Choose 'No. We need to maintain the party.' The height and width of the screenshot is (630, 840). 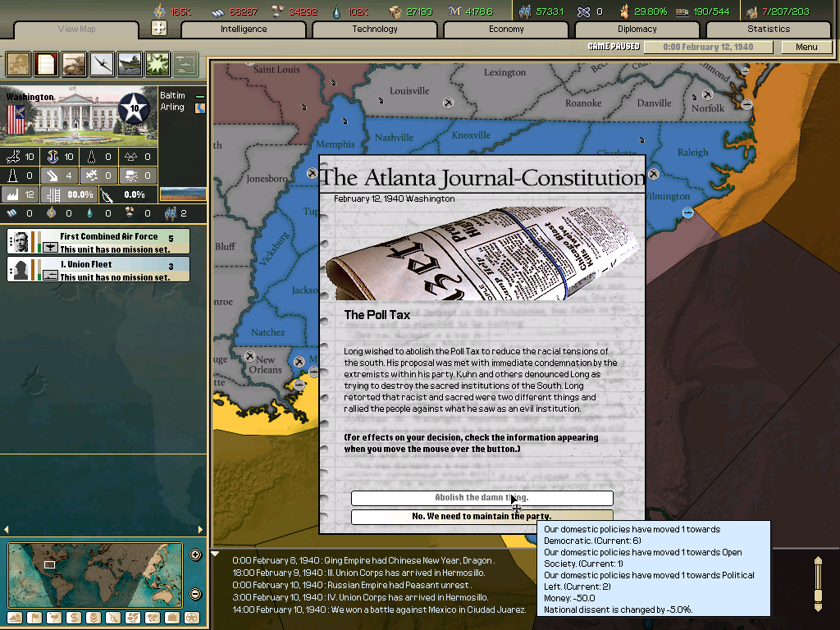482,516
